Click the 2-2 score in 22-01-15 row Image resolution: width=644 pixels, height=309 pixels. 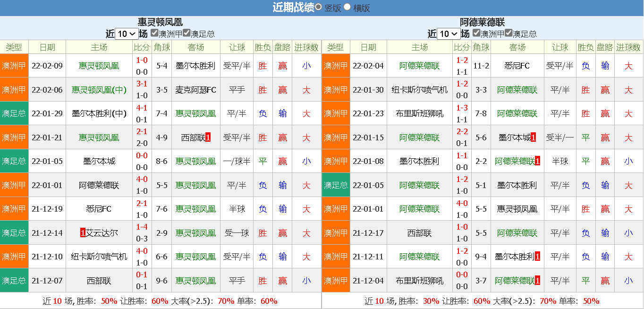pyautogui.click(x=462, y=131)
